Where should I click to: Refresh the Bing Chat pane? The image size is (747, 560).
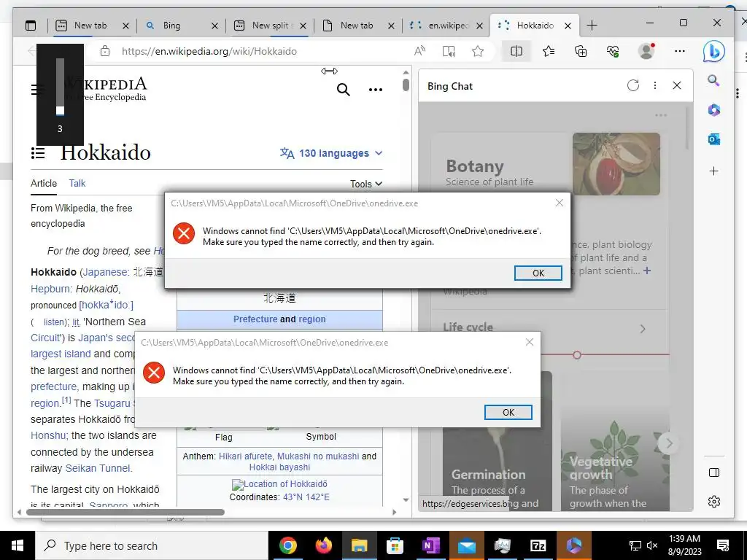(633, 85)
